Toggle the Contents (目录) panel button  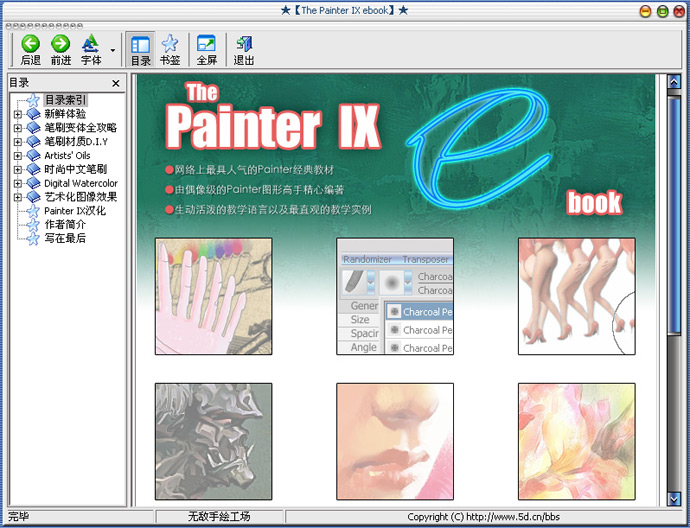(x=140, y=49)
